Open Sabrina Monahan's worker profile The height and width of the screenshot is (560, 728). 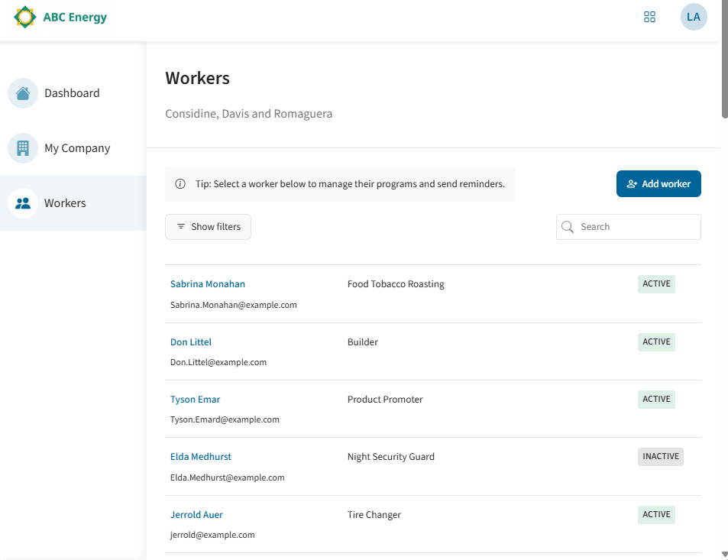point(208,284)
